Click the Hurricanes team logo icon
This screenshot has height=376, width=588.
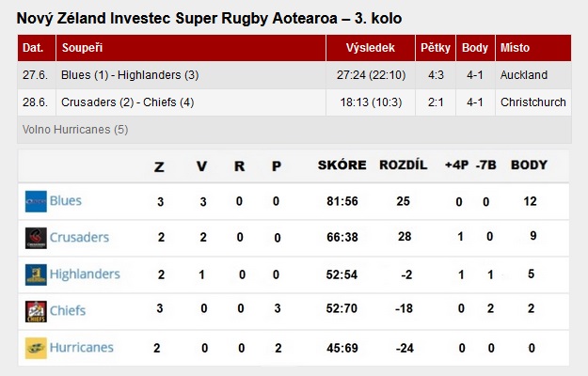[x=36, y=348]
